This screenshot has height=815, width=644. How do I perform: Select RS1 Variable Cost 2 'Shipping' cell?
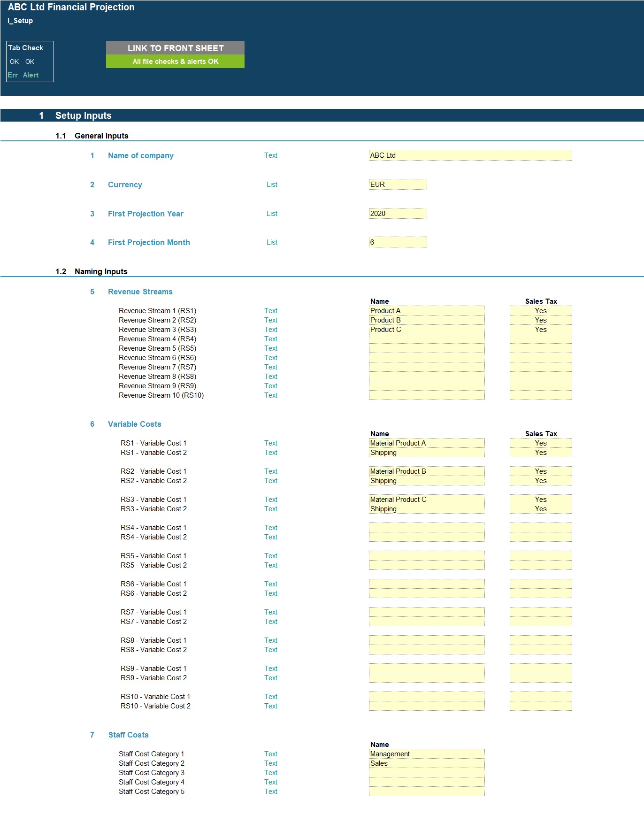click(427, 453)
